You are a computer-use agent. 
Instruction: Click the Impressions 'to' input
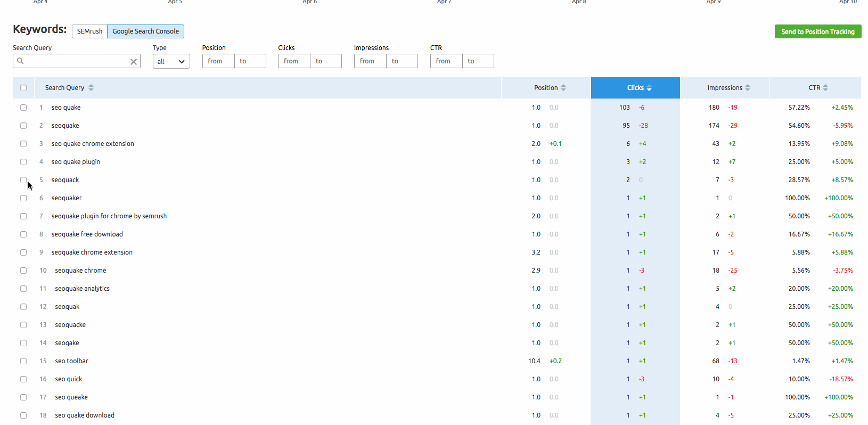(x=402, y=61)
